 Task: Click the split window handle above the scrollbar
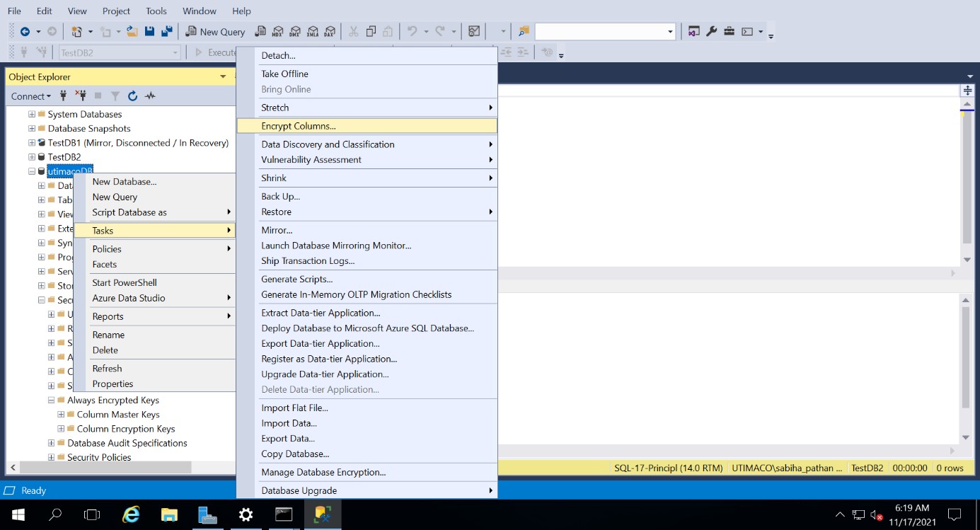967,91
